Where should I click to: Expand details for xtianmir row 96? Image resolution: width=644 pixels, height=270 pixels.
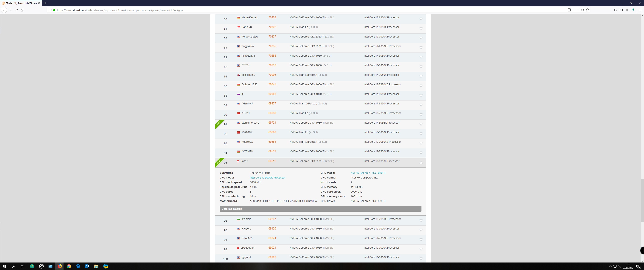pos(421,220)
